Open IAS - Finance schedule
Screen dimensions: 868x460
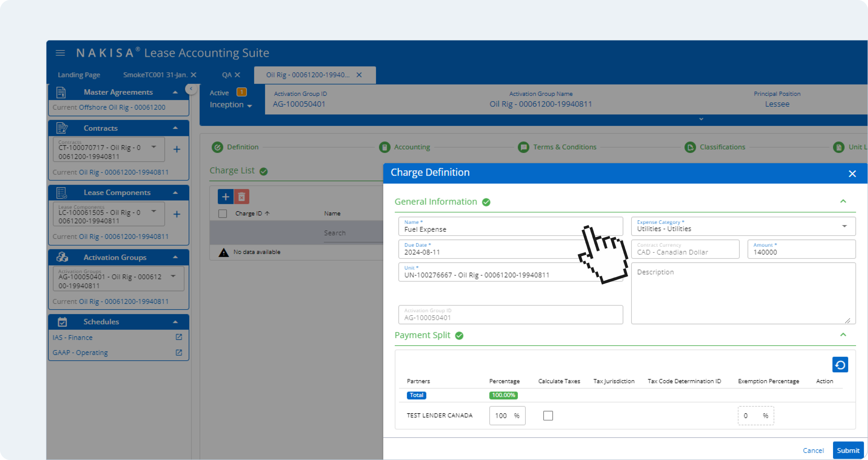point(73,338)
